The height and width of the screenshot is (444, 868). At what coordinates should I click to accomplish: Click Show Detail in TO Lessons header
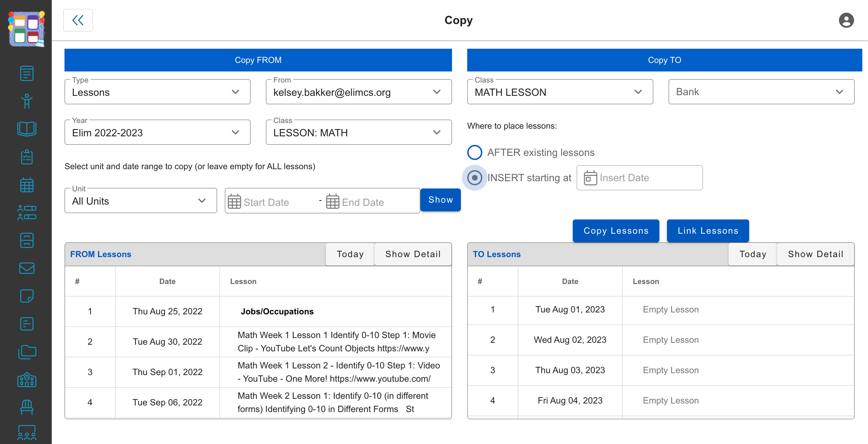click(x=816, y=254)
